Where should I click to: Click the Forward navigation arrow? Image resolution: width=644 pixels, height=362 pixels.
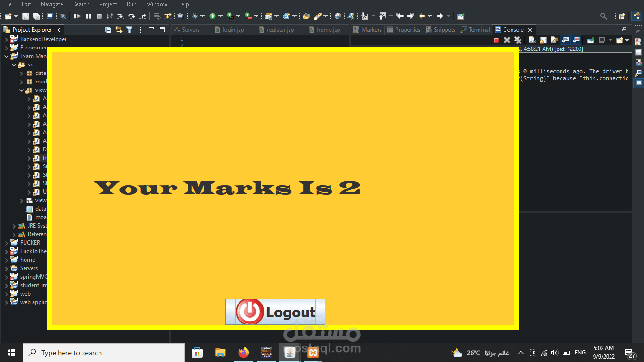[x=440, y=16]
